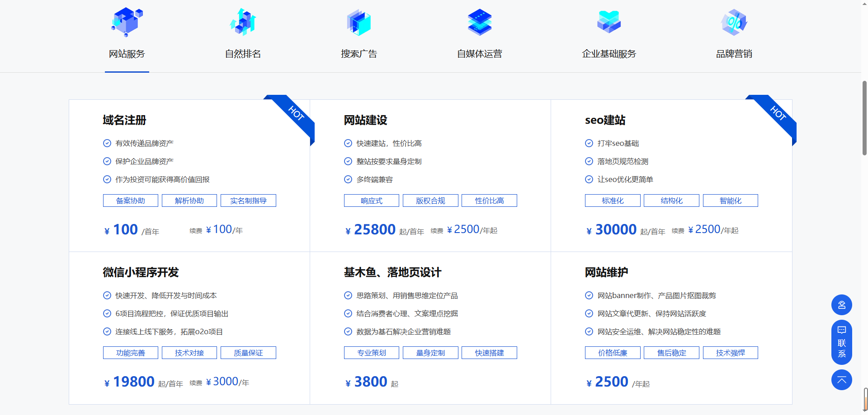Click the 网站服务 cube icon
The image size is (868, 415).
pos(127,22)
